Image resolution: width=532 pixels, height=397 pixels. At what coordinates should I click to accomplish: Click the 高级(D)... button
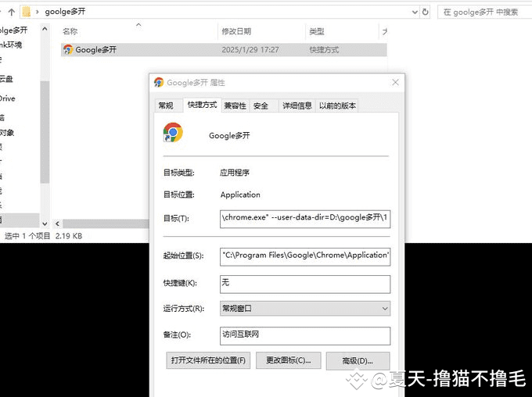click(x=358, y=361)
